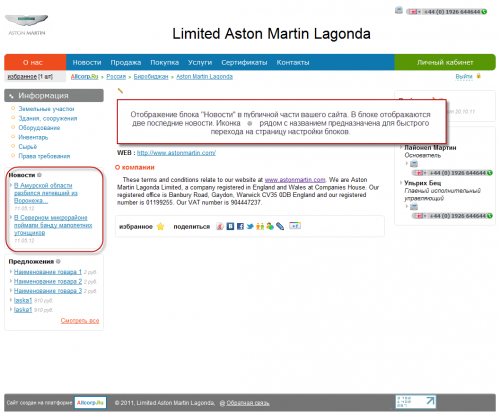This screenshot has width=500, height=412.
Task: Share via the Я.ру red icon
Action: 220,226
